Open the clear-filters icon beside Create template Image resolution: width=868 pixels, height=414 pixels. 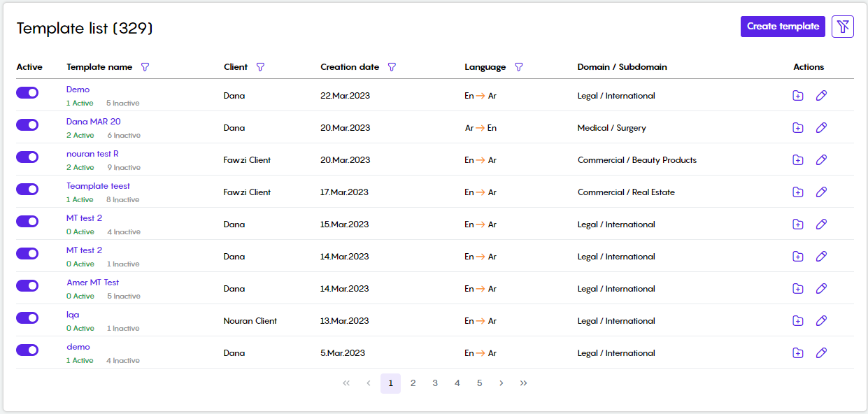(843, 27)
